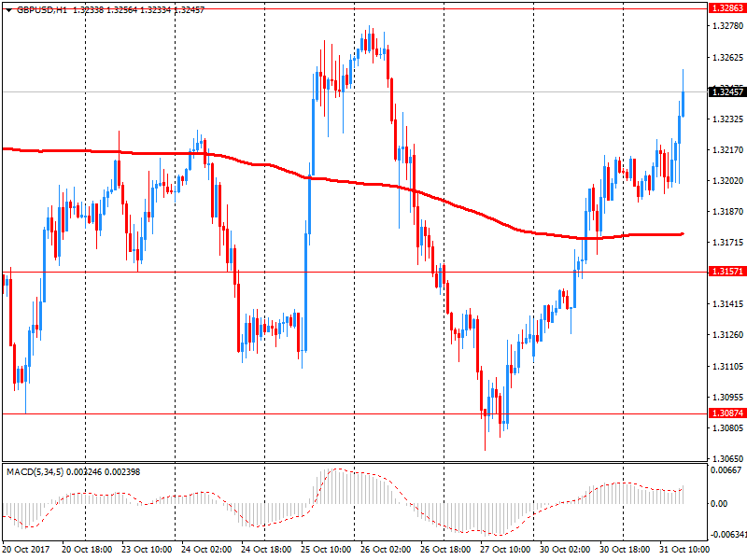Click the 1.30955 price axis label
This screenshot has width=747, height=560.
click(727, 398)
